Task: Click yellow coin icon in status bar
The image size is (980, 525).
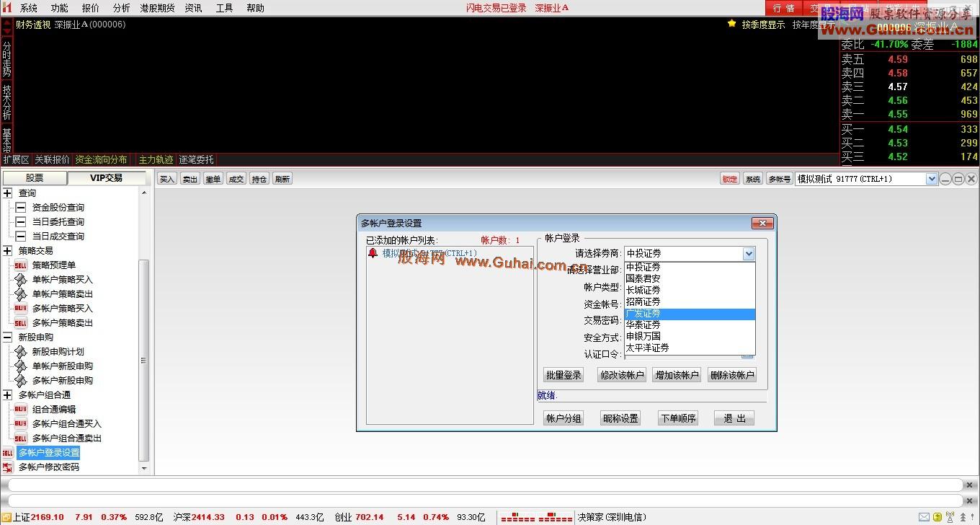Action: [937, 517]
